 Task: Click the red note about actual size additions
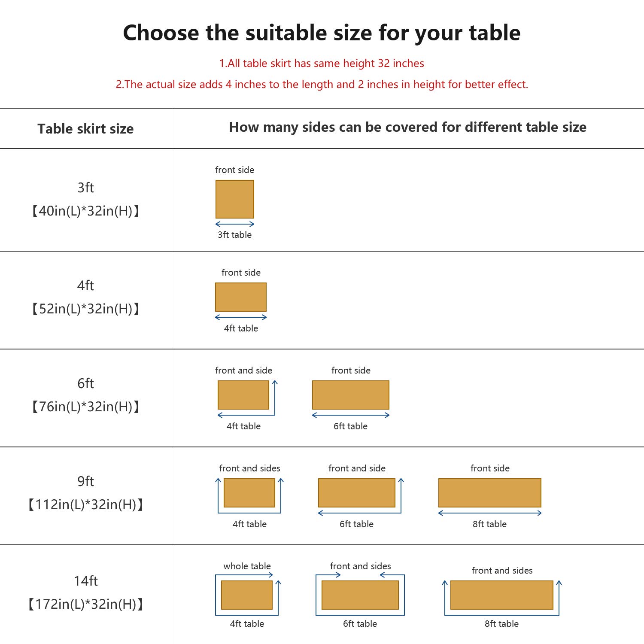(x=322, y=85)
